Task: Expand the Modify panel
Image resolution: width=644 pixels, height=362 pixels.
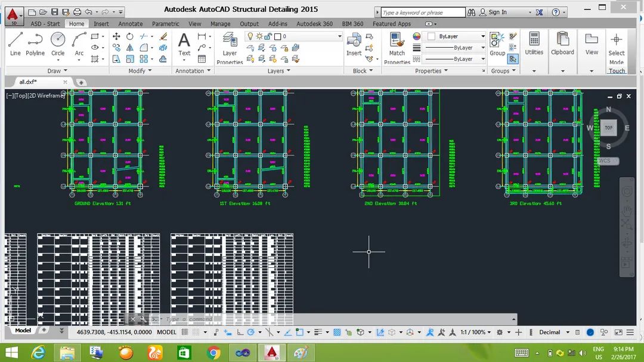Action: (x=140, y=71)
